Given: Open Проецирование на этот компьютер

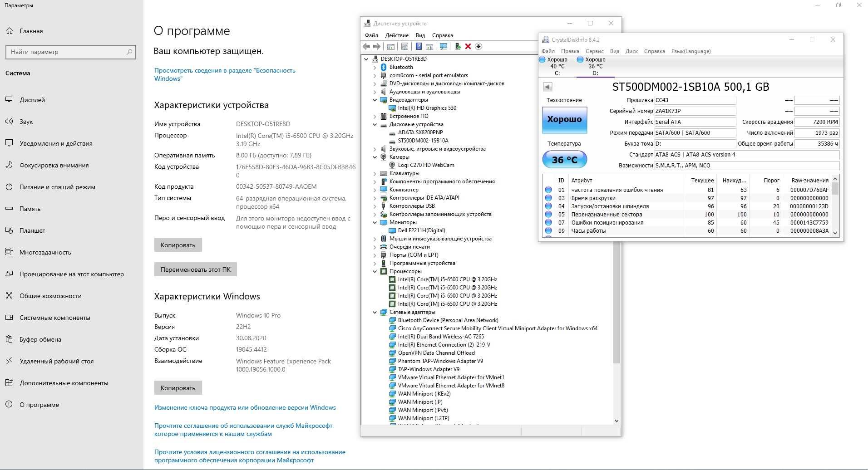Looking at the screenshot, I should click(x=71, y=274).
